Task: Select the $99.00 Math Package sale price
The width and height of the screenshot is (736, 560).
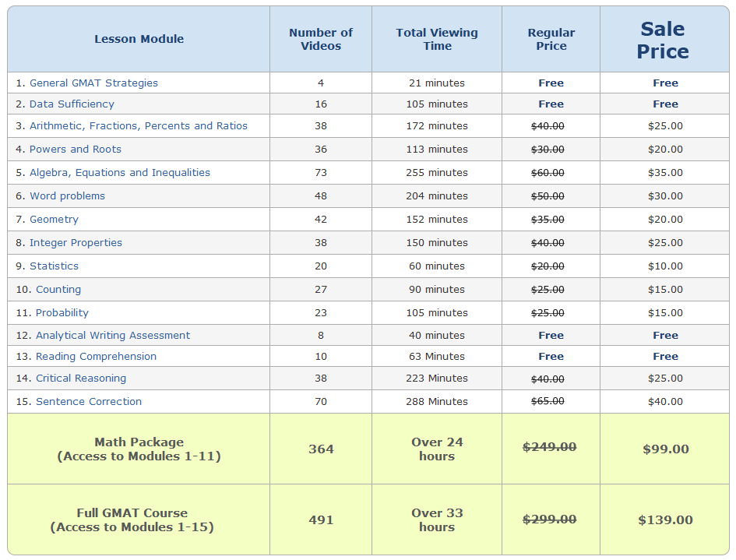Action: (666, 449)
